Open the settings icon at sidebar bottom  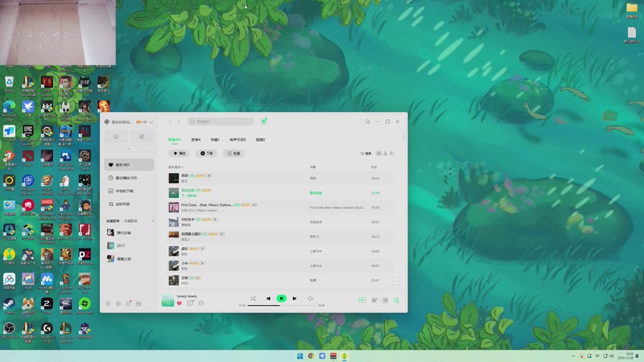point(118,304)
